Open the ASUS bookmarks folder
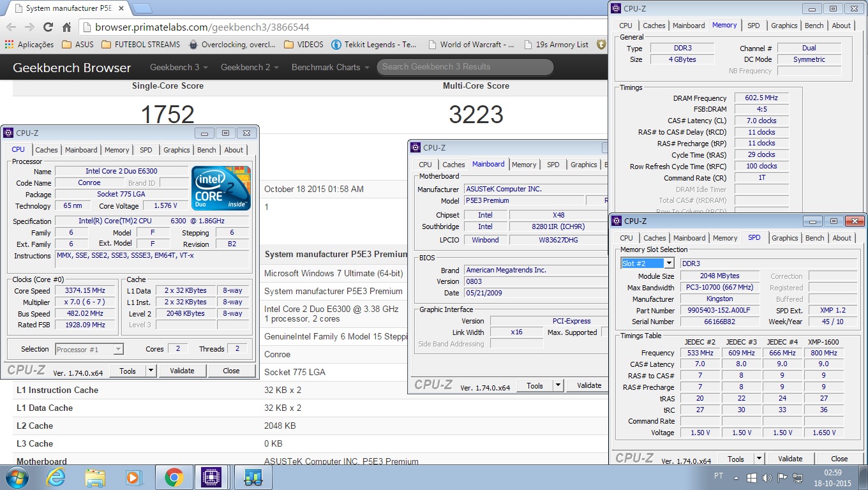 (77, 45)
